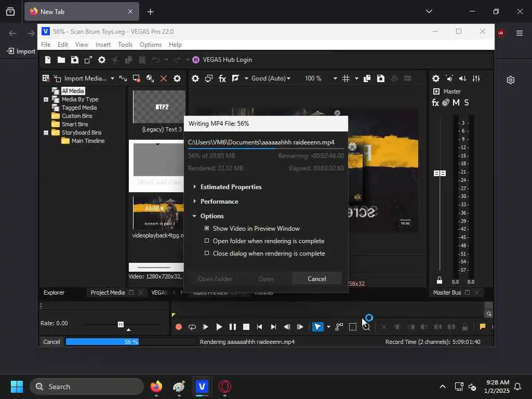Switch to the Explorer tab

coord(54,292)
